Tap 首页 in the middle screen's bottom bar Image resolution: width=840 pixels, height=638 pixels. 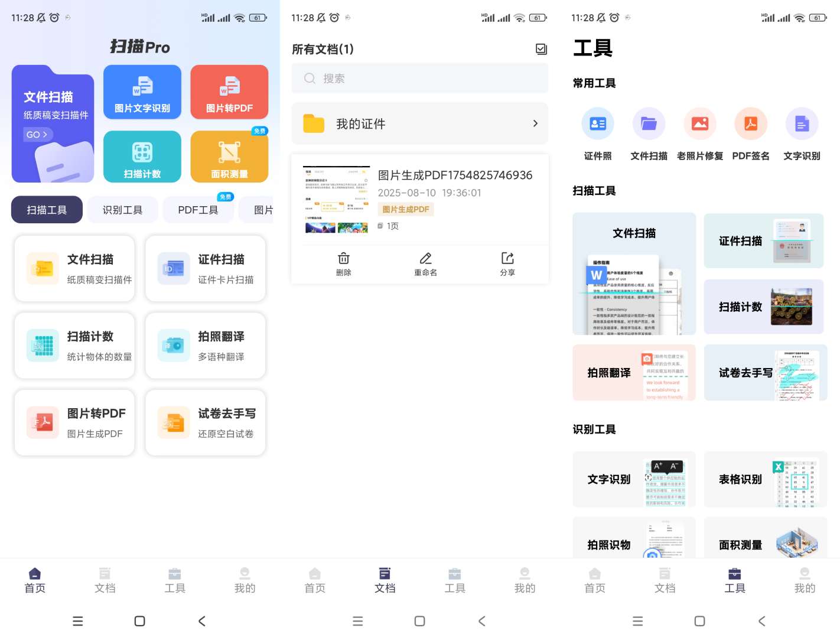(315, 580)
